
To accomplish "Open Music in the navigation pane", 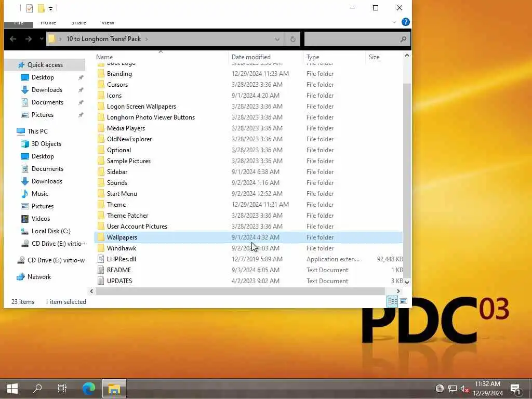I will click(x=39, y=194).
